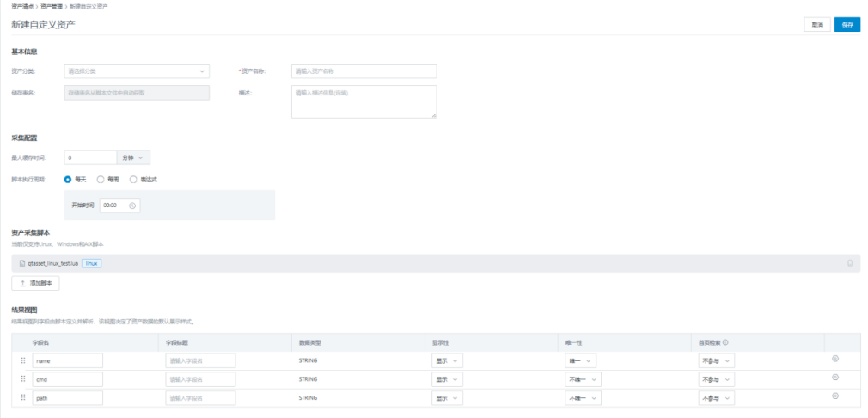
Task: Click the 添加脚本 upload button
Action: [35, 283]
